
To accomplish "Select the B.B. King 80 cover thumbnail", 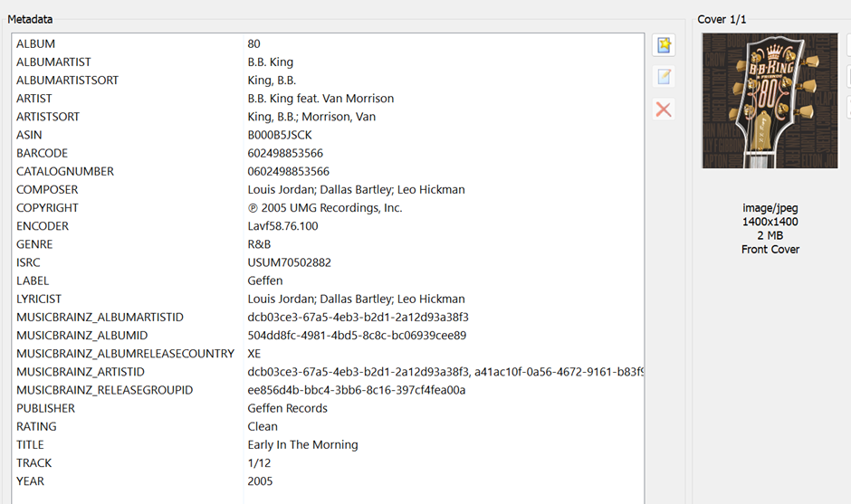I will click(x=770, y=101).
